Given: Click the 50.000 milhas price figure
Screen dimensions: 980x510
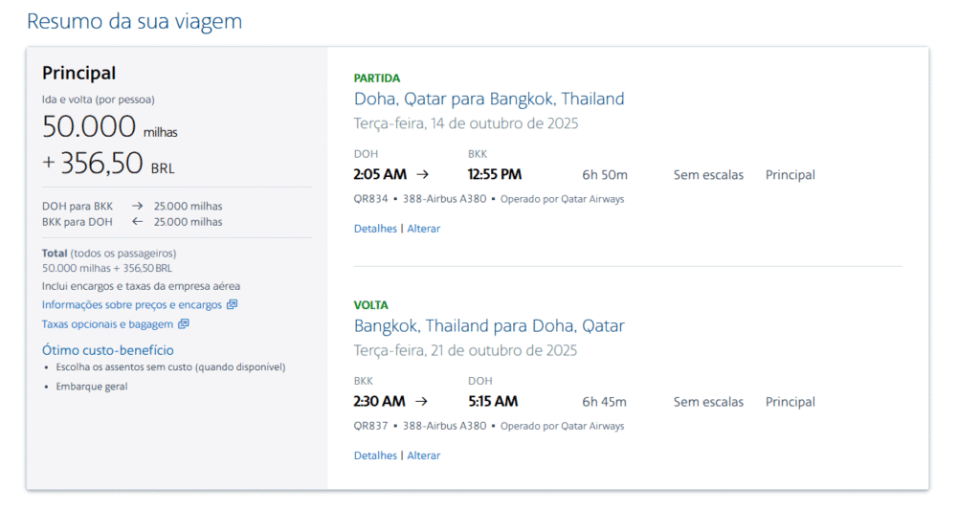Looking at the screenshot, I should pos(109,127).
